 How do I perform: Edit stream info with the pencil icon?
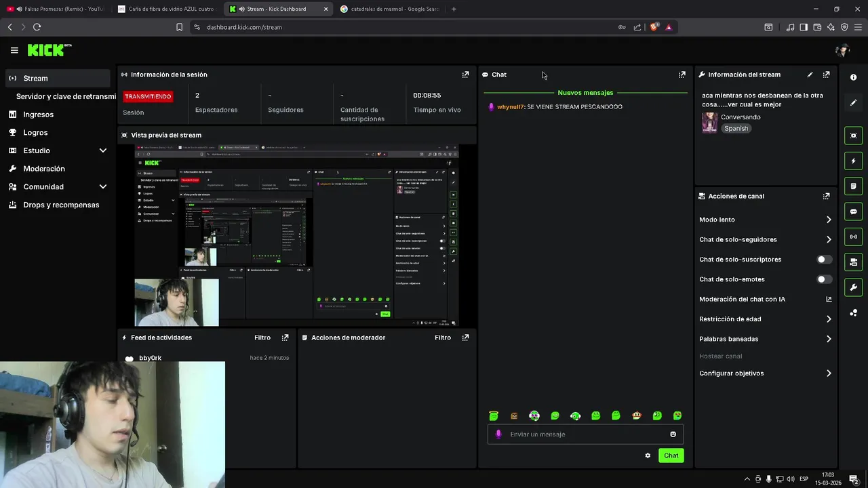point(810,75)
